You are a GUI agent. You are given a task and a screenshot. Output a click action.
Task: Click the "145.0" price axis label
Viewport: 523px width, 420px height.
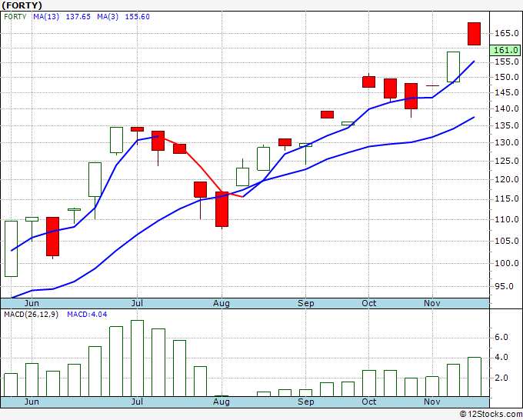coord(507,92)
